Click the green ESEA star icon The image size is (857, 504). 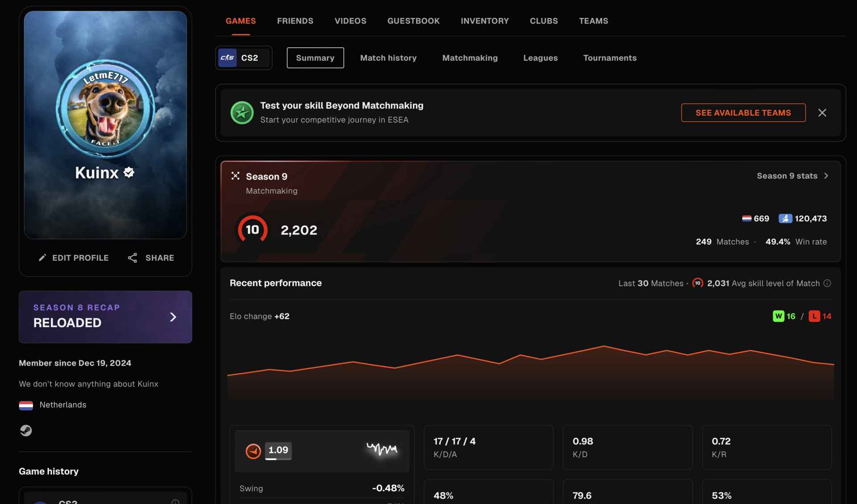coord(242,112)
